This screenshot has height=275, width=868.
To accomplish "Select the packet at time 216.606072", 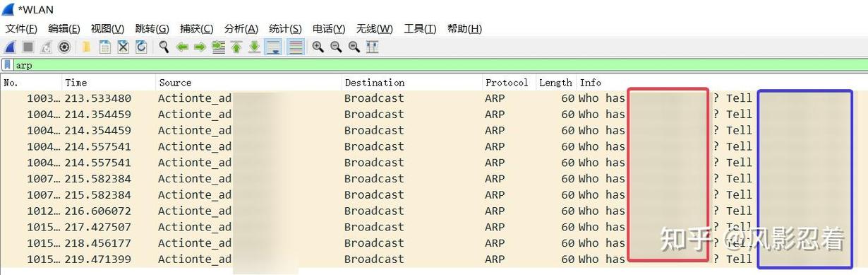I will [x=434, y=211].
